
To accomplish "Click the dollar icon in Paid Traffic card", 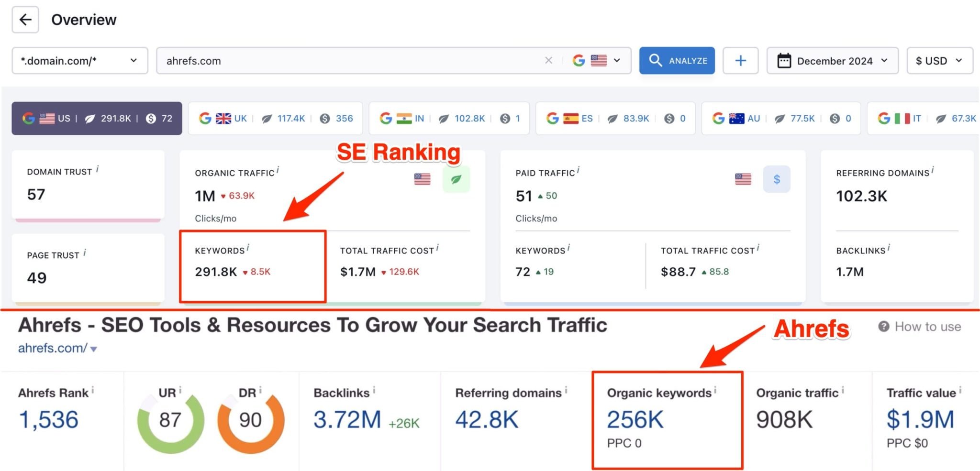I will (x=777, y=179).
